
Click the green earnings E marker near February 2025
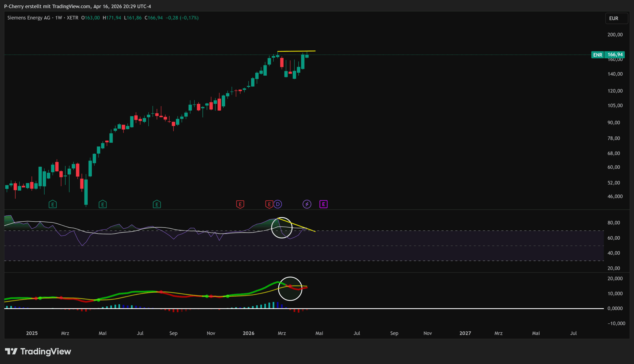pos(53,205)
